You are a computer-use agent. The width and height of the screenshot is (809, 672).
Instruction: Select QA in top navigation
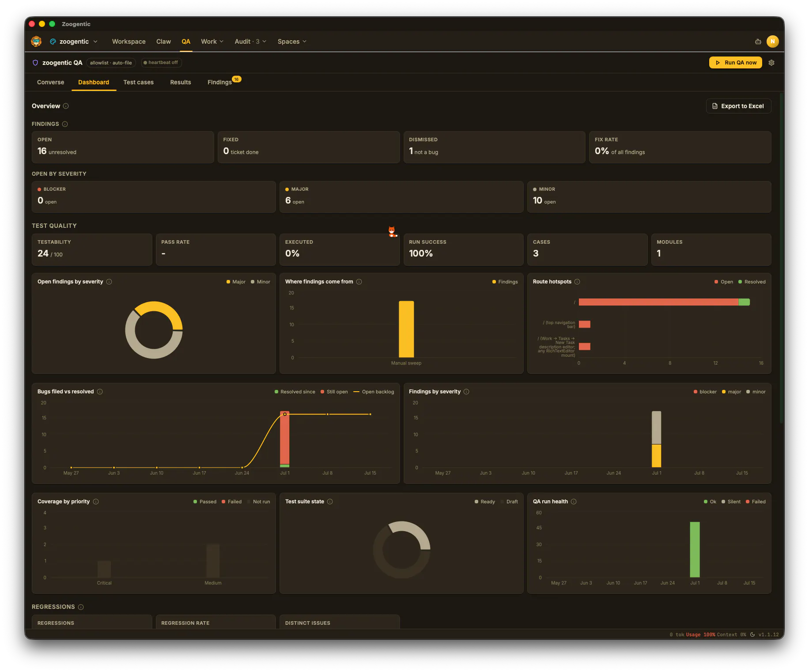coord(186,42)
